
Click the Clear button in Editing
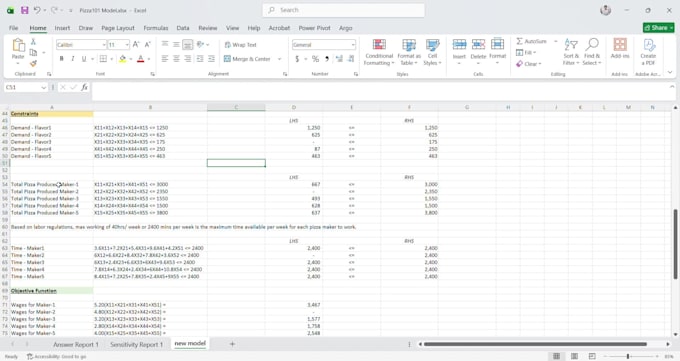click(x=529, y=64)
